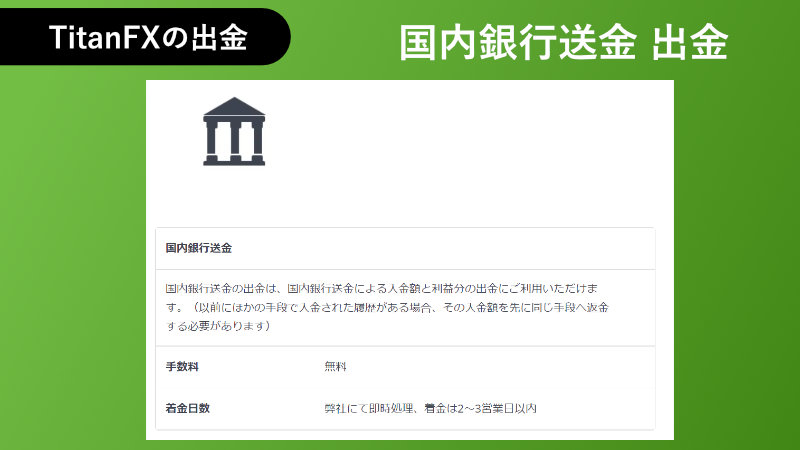
Task: Click the 無料 fee value
Action: click(x=335, y=367)
